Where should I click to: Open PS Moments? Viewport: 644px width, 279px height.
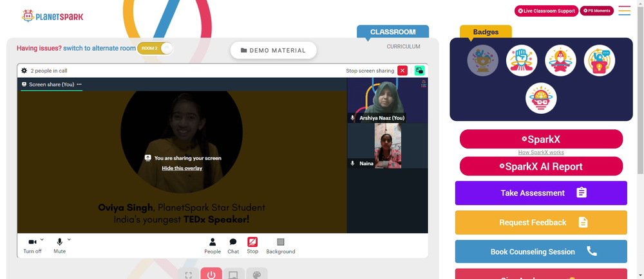pyautogui.click(x=597, y=11)
